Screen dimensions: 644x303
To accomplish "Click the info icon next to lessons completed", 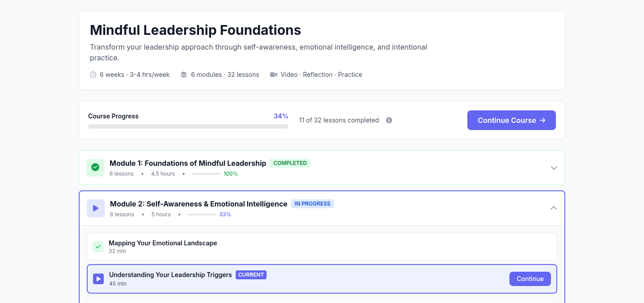I will (389, 120).
